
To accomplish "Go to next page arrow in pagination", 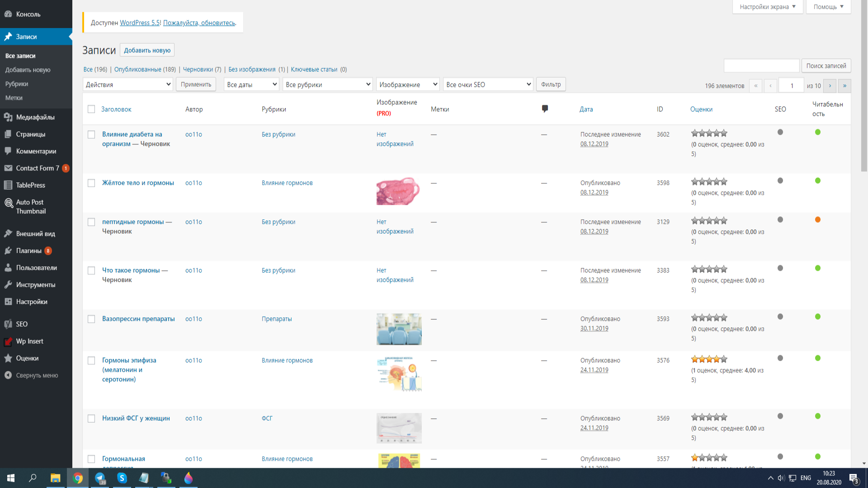I will tap(830, 86).
